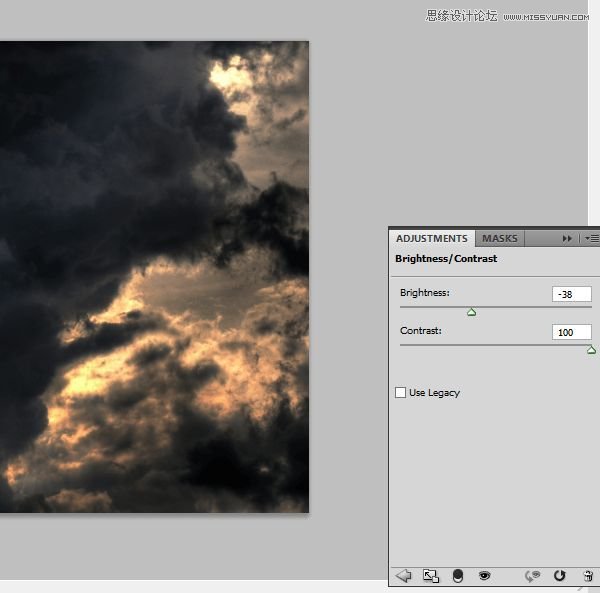
Task: Click the Contrast label
Action: pyautogui.click(x=421, y=331)
